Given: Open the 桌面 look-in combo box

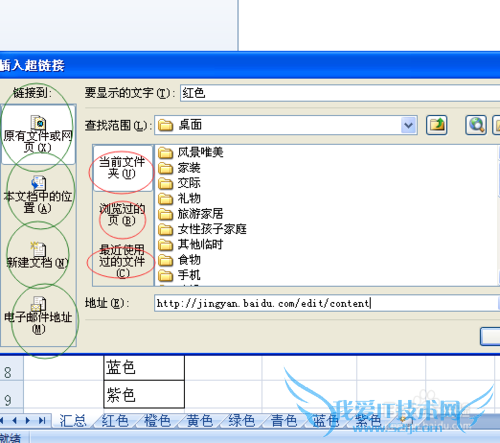Looking at the screenshot, I should [x=286, y=125].
